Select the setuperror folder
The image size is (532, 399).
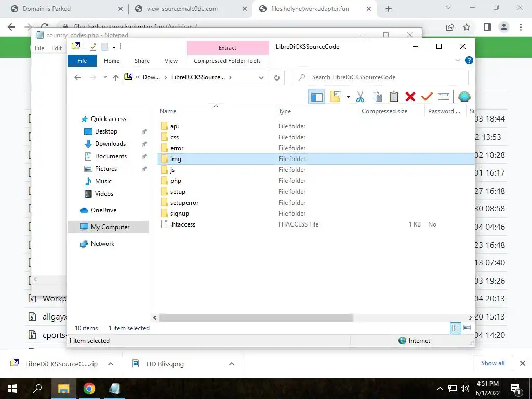click(184, 203)
